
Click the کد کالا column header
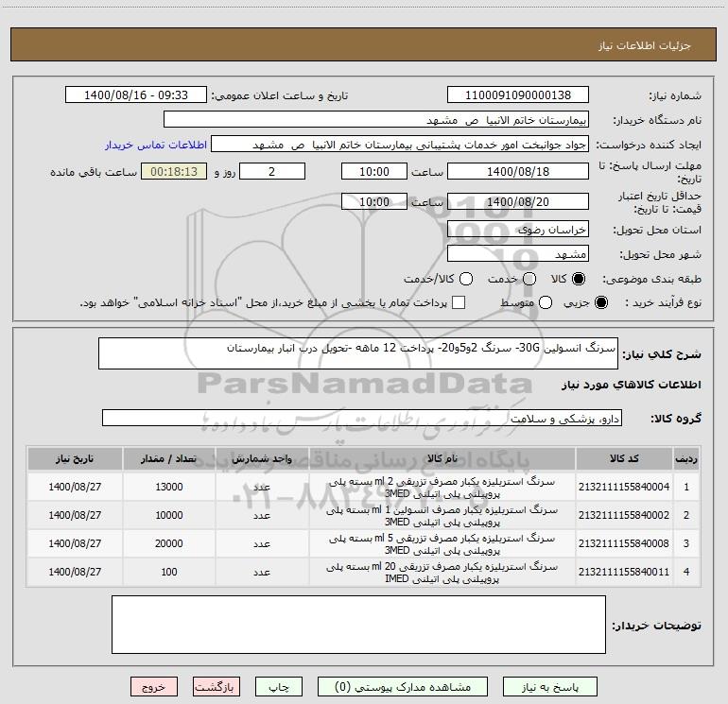coord(624,458)
